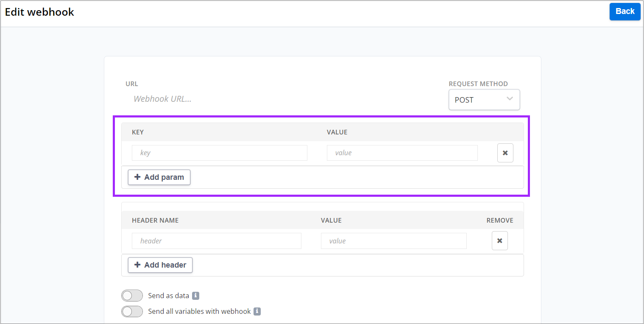
Task: Click the Back button
Action: point(625,11)
